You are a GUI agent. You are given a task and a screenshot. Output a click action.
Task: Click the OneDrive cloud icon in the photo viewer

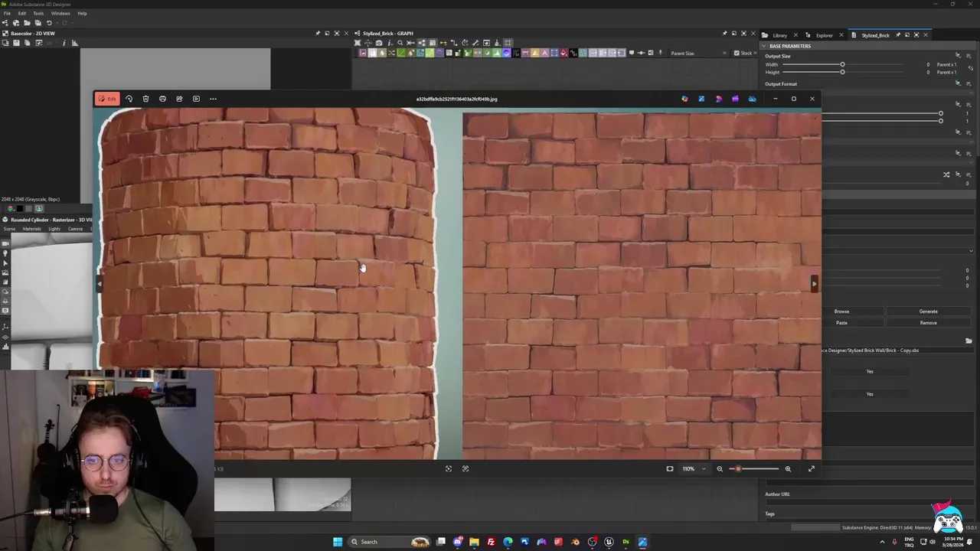pos(752,99)
